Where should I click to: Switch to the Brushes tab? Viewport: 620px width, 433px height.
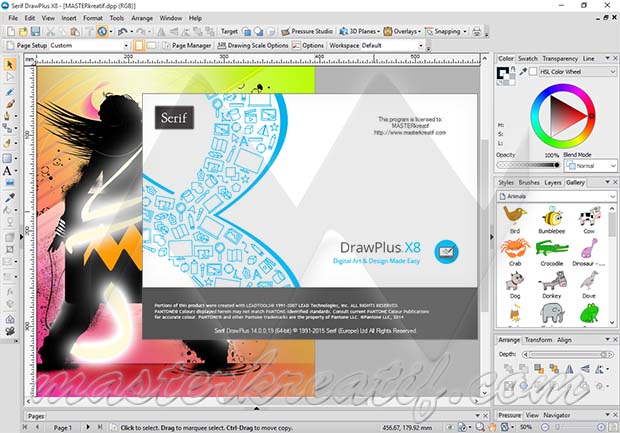coord(529,182)
